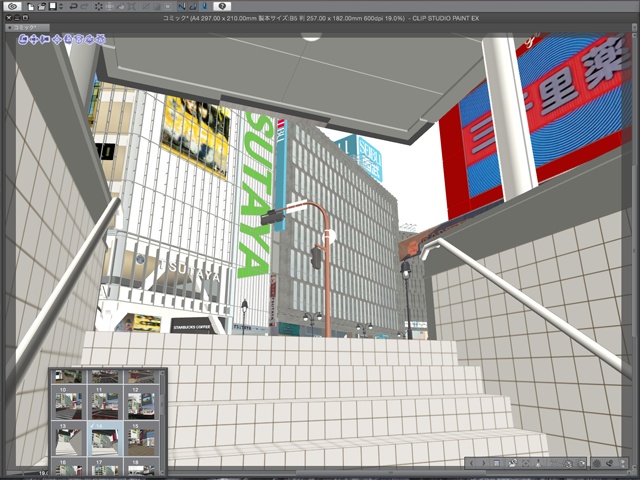This screenshot has width=640, height=480.
Task: Open the arrows next to Save
Action: click(61, 6)
